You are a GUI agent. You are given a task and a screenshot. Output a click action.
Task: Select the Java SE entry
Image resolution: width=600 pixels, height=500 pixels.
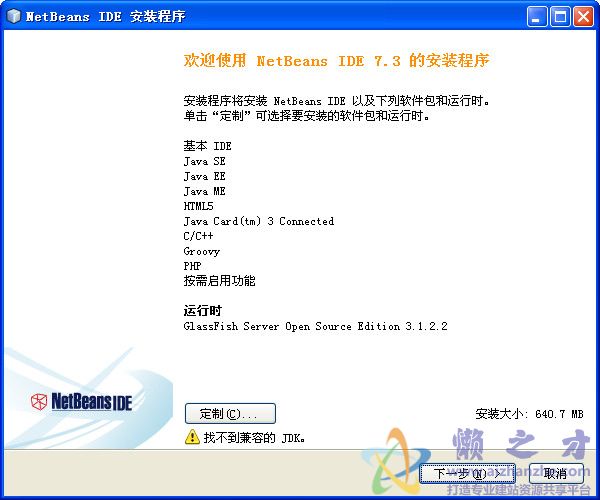pyautogui.click(x=204, y=161)
